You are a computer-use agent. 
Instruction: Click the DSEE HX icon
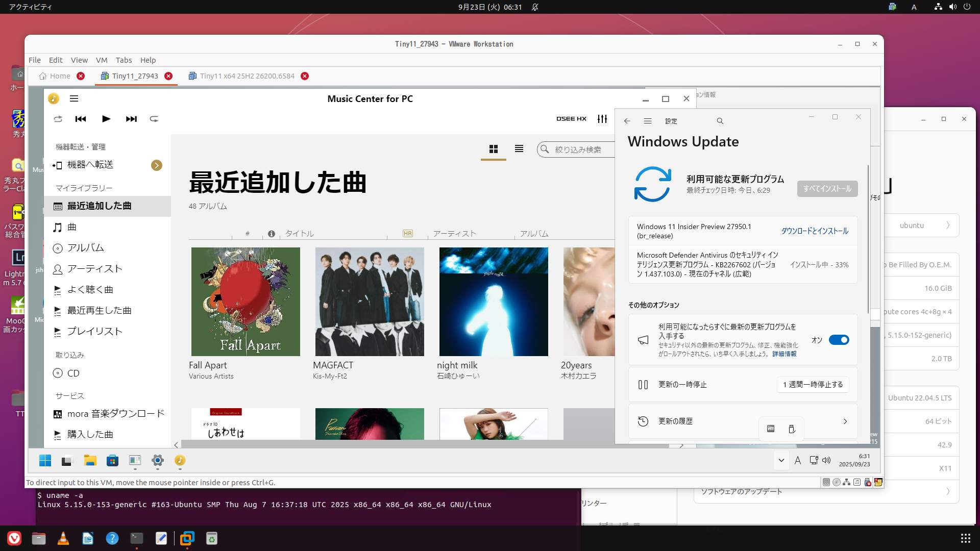tap(571, 119)
